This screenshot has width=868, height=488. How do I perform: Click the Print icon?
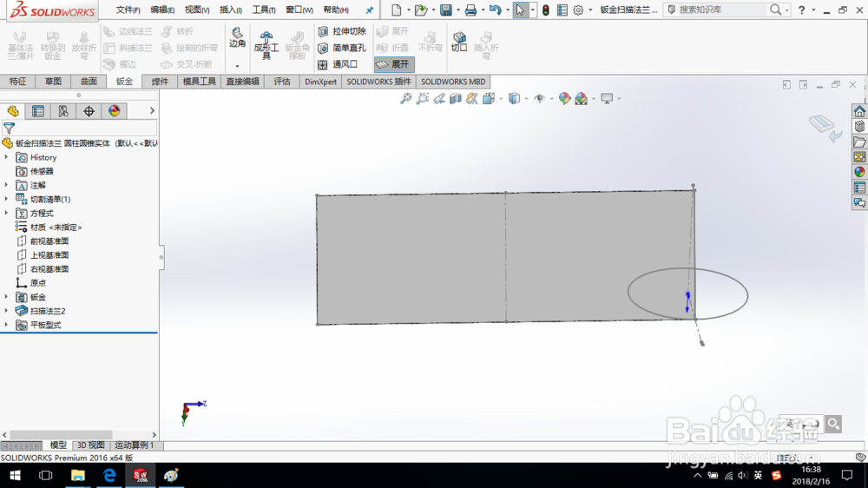pos(470,10)
